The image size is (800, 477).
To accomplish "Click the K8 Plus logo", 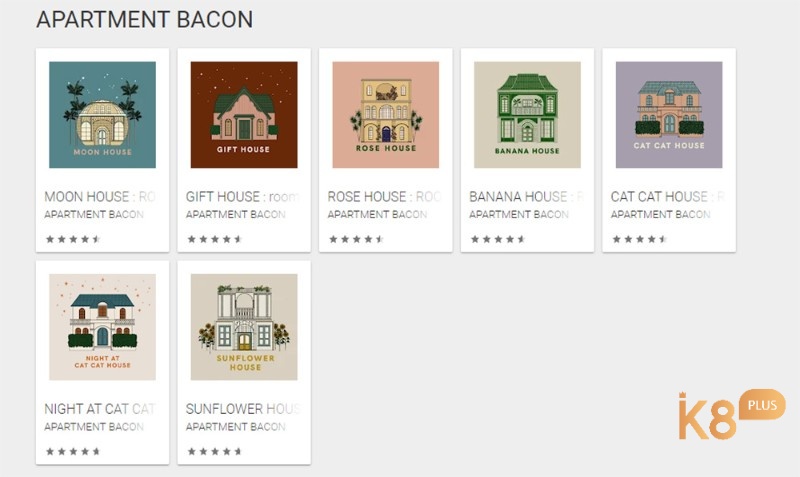I will pyautogui.click(x=732, y=415).
